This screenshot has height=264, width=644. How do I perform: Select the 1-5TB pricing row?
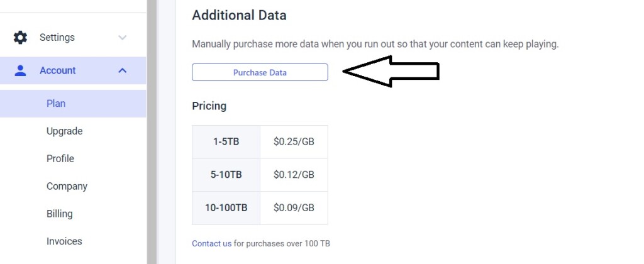coord(260,142)
